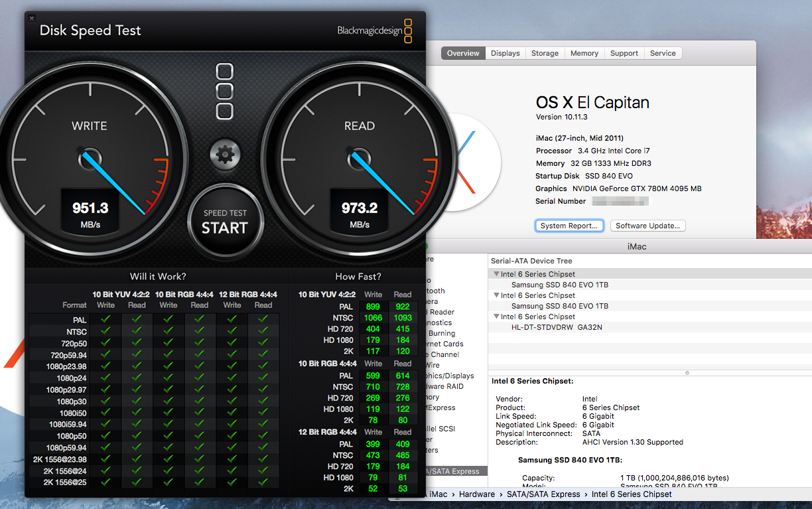Click the 1080p23.98 format label
This screenshot has height=509, width=812.
66,366
